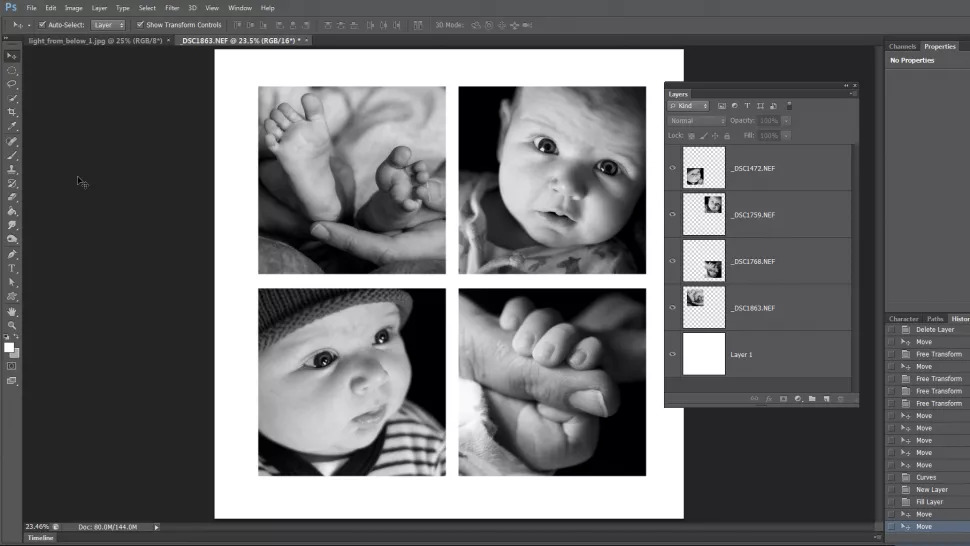Open the Filter menu
This screenshot has width=970, height=546.
click(x=172, y=8)
